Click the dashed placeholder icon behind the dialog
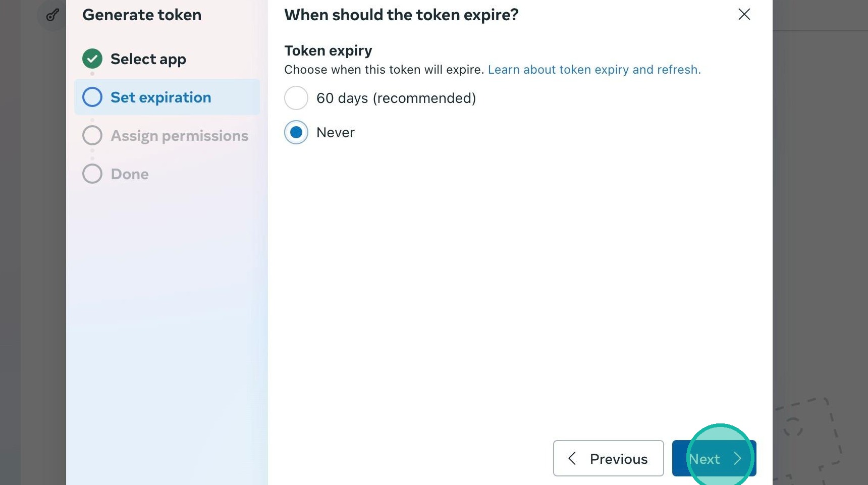The width and height of the screenshot is (868, 485). [x=807, y=434]
